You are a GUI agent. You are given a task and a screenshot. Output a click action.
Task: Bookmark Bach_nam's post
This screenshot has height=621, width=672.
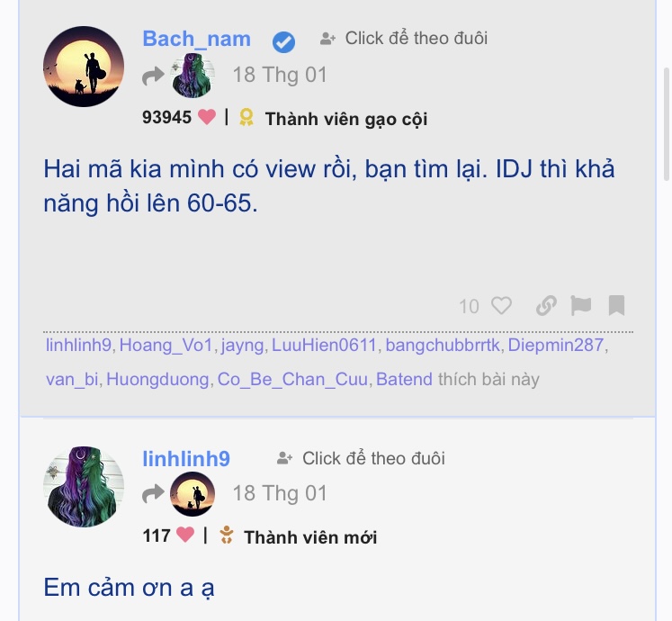point(617,305)
